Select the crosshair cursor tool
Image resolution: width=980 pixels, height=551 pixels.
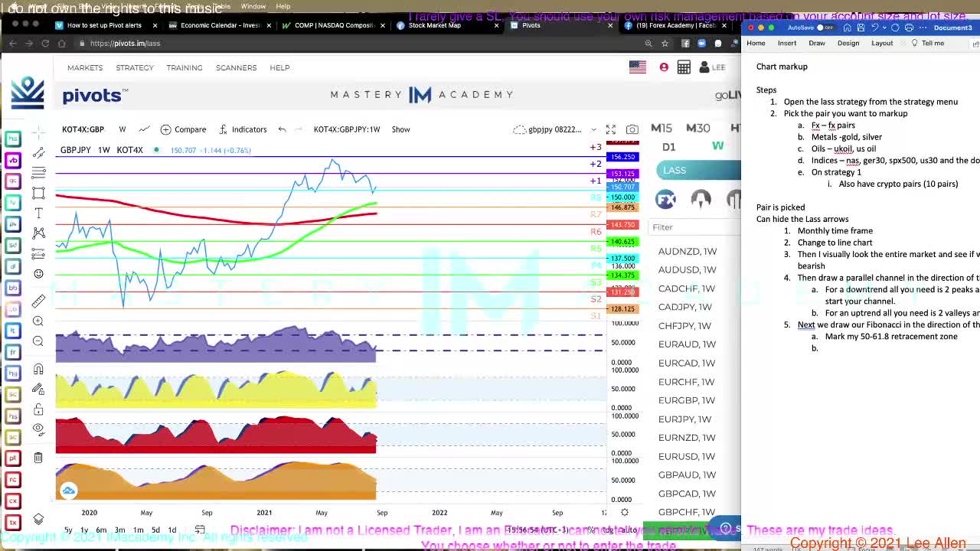point(38,134)
